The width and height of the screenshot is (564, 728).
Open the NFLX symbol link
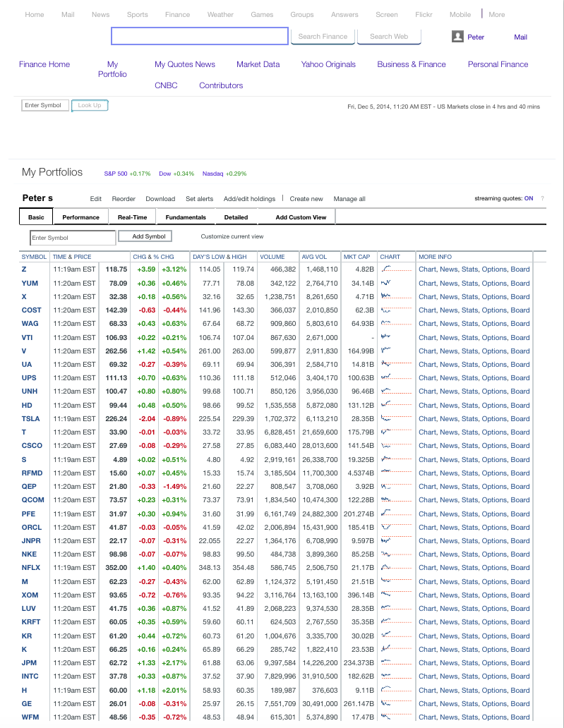click(x=31, y=568)
